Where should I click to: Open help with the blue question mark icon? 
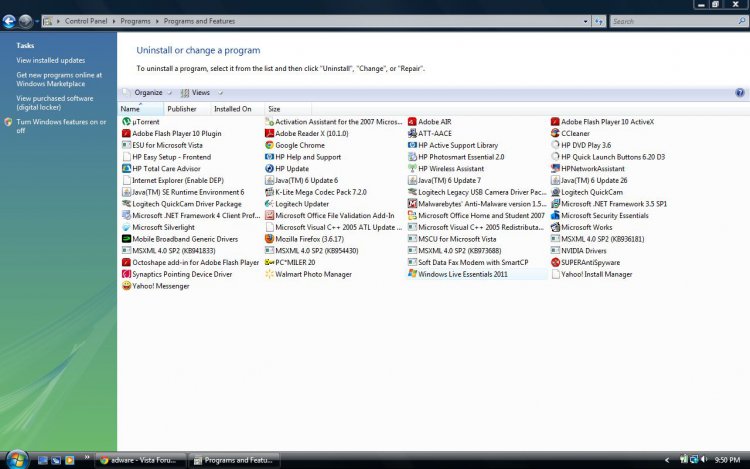pos(739,93)
